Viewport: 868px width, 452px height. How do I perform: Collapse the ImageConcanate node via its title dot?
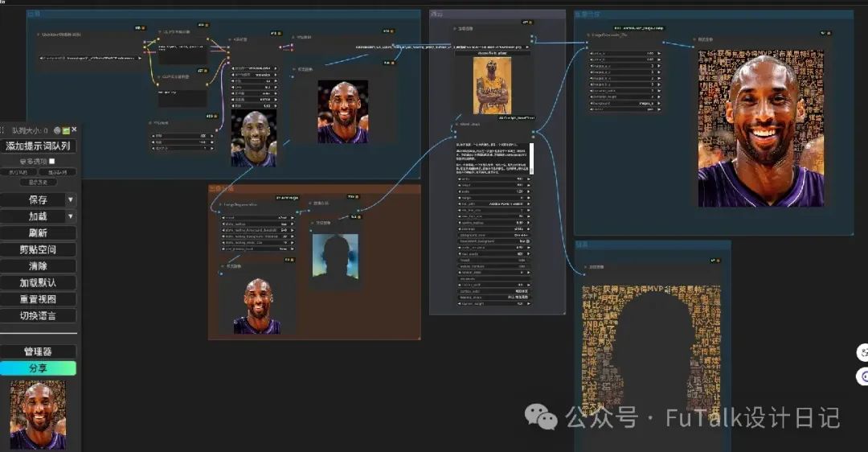(588, 35)
